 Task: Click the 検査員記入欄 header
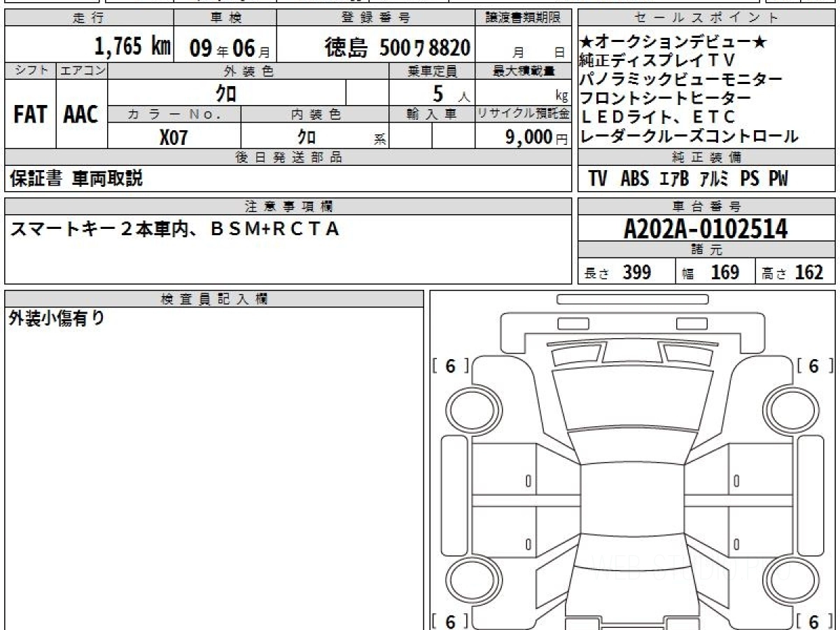(x=214, y=298)
